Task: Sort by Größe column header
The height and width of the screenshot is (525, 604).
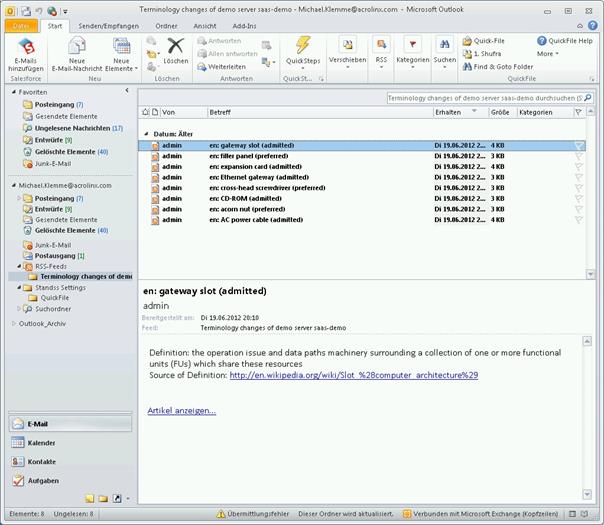Action: (502, 112)
